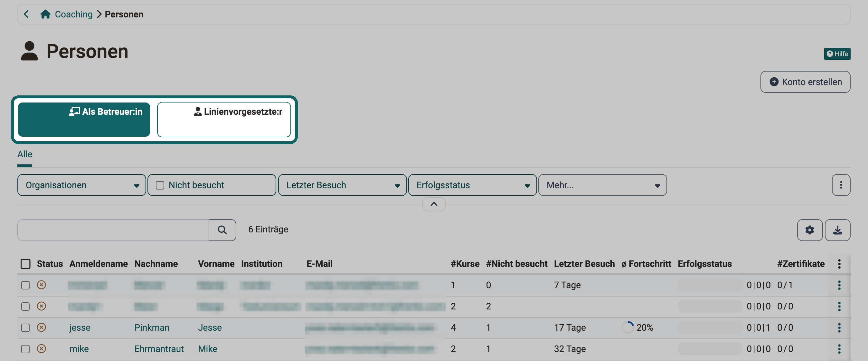Click the Konto erstellen button
The image size is (868, 361).
point(805,82)
